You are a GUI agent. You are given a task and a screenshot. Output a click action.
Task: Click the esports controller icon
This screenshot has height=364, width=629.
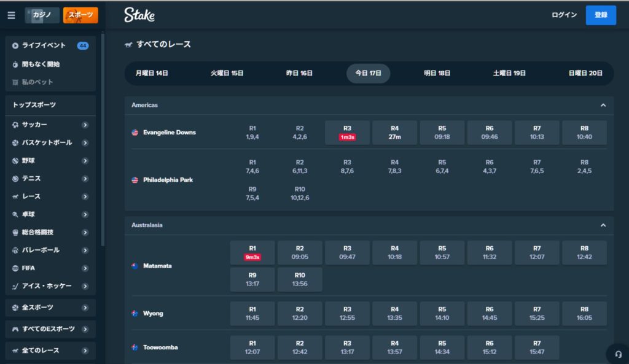[15, 329]
